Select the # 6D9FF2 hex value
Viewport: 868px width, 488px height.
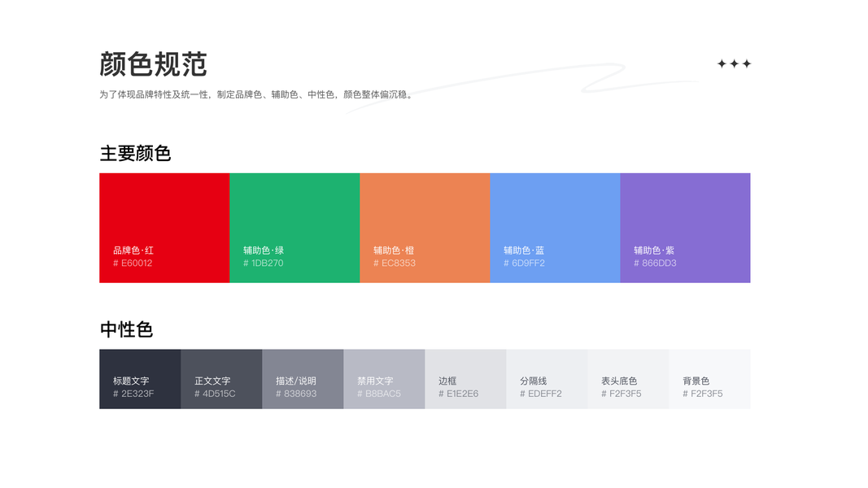click(x=524, y=263)
